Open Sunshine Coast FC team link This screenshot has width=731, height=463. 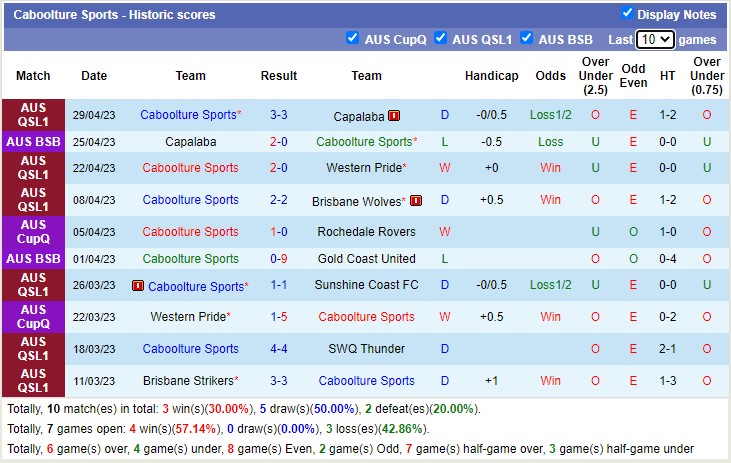point(366,285)
